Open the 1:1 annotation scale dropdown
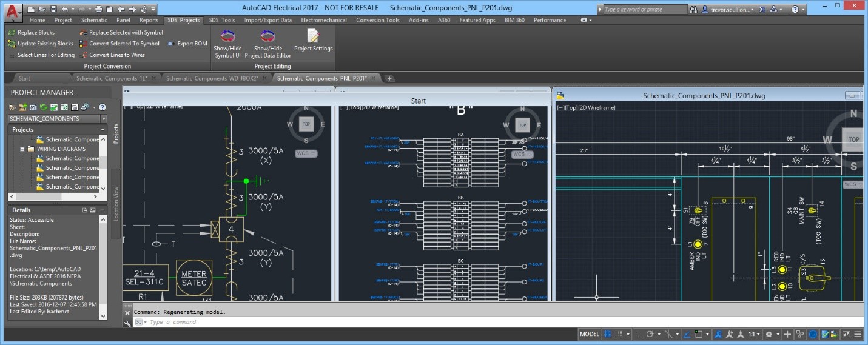Image resolution: width=868 pixels, height=345 pixels. click(x=754, y=334)
